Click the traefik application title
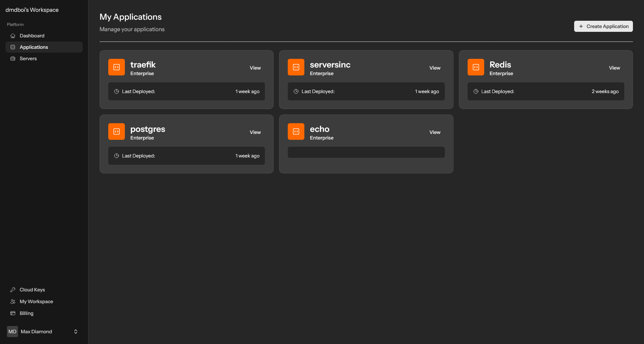644x344 pixels. pos(143,65)
